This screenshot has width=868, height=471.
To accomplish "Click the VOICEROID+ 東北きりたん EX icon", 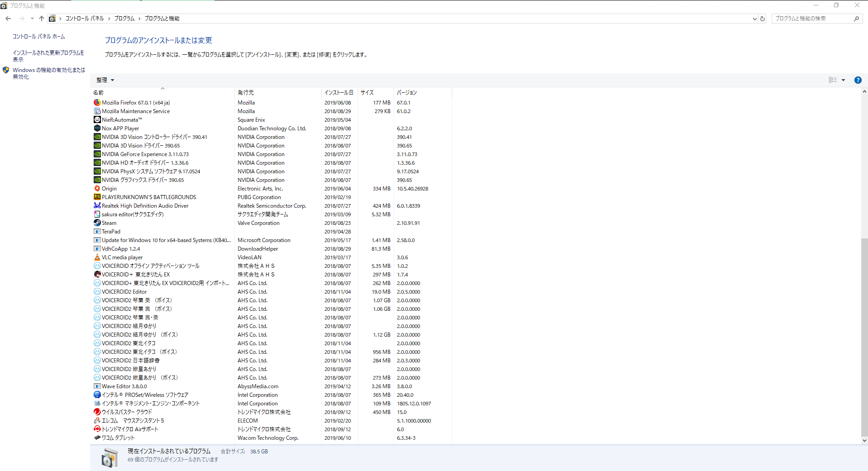I will point(97,275).
